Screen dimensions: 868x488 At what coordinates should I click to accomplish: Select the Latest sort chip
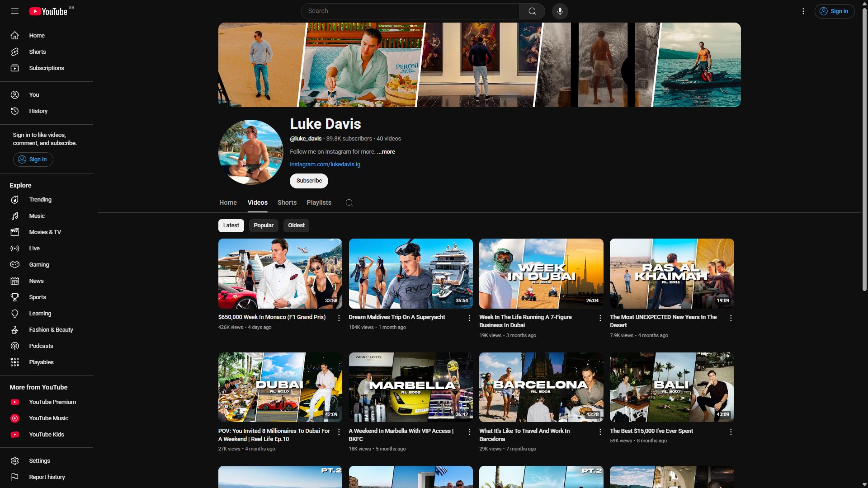[x=231, y=225]
